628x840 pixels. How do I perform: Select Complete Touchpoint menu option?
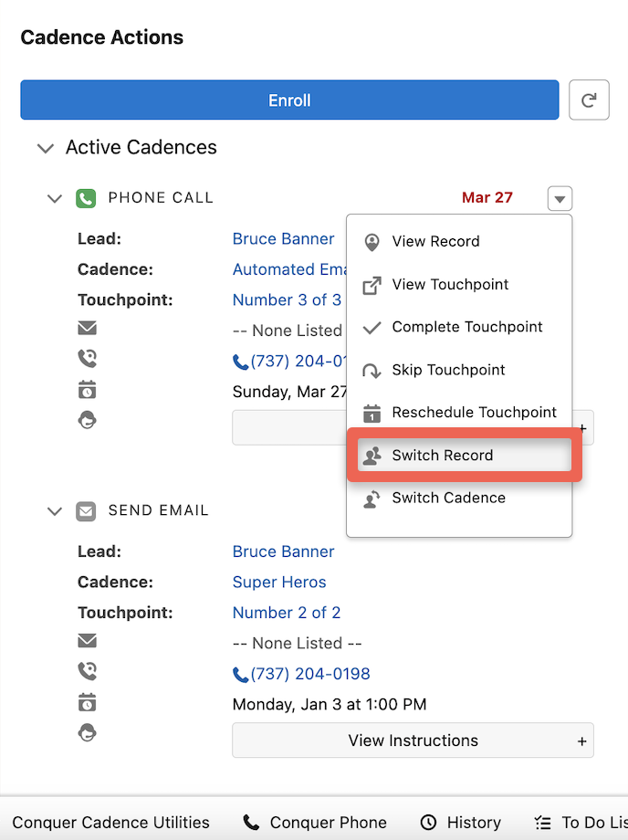tap(466, 327)
